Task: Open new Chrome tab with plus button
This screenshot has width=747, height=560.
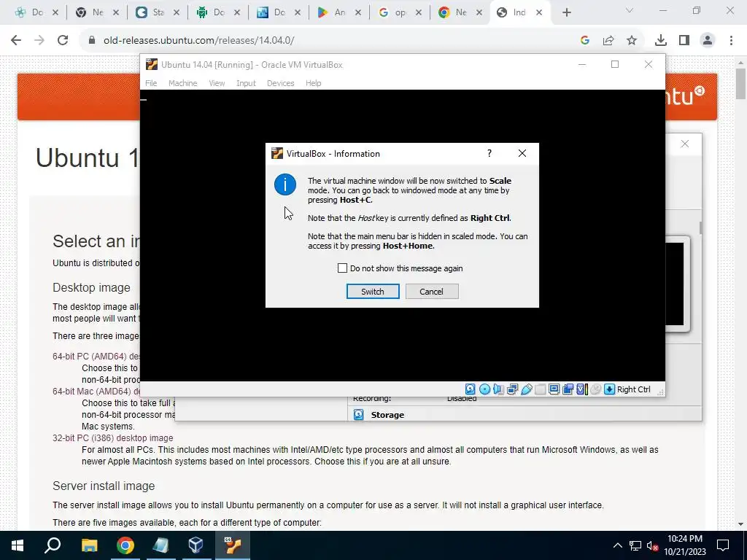Action: click(566, 12)
